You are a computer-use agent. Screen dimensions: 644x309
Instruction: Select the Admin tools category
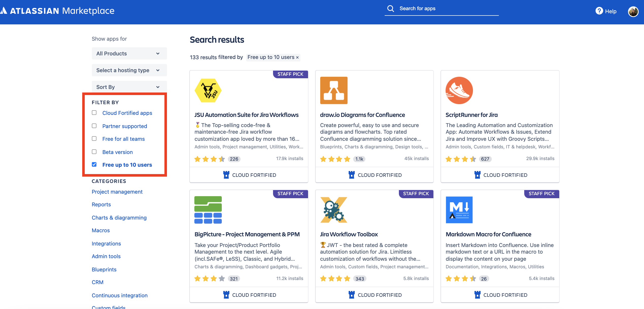coord(106,256)
